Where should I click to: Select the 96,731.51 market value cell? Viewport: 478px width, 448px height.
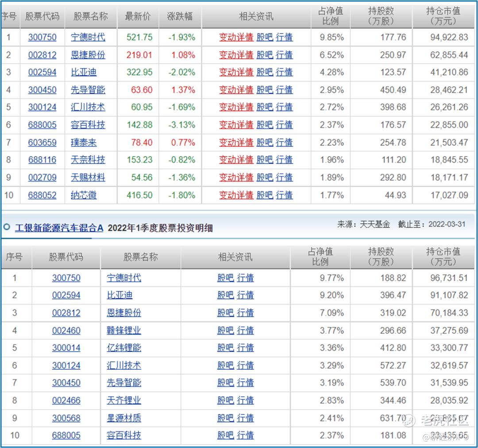click(x=449, y=278)
